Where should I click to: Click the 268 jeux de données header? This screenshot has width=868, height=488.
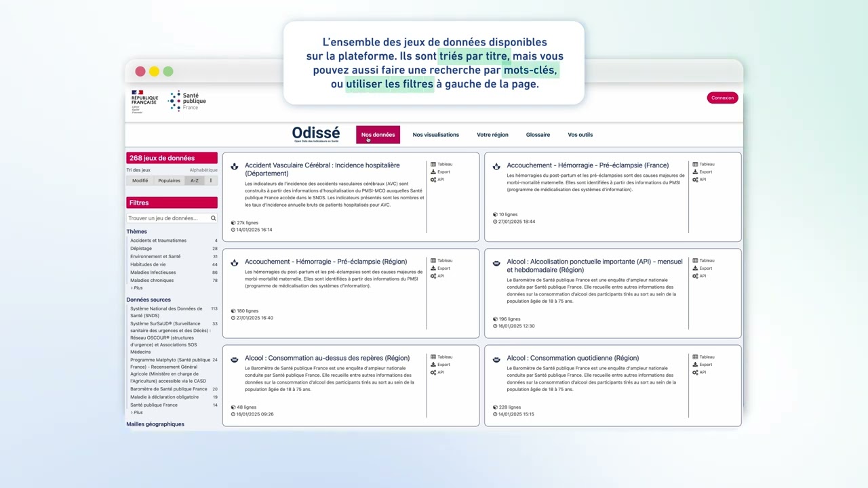(x=172, y=158)
